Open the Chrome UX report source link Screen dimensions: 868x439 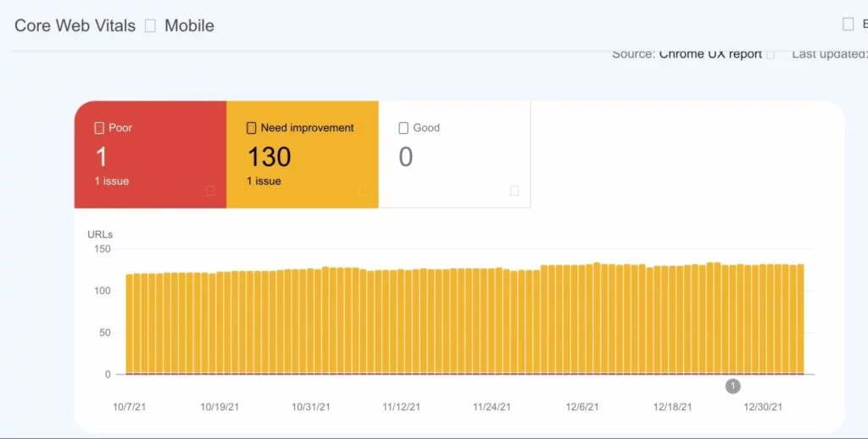(x=710, y=54)
